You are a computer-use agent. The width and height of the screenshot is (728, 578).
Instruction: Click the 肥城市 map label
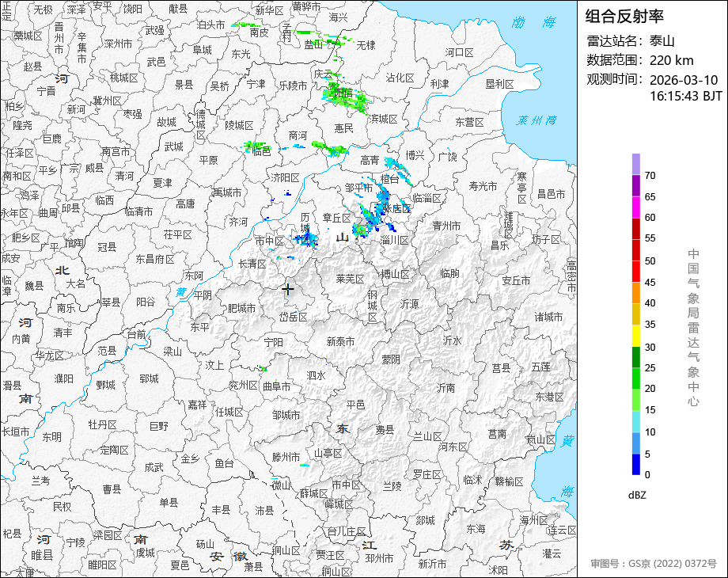241,308
